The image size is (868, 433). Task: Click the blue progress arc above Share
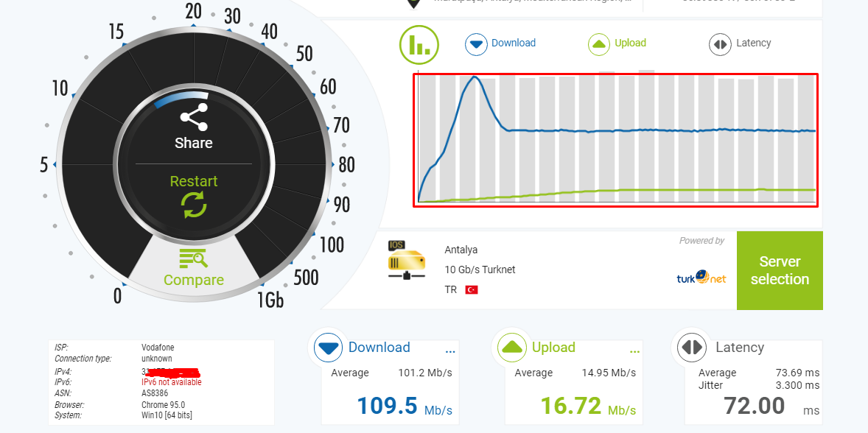click(x=181, y=99)
